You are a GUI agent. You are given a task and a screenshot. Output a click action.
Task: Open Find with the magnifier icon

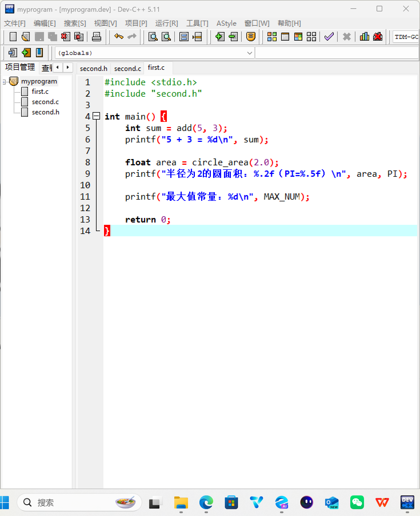(153, 37)
